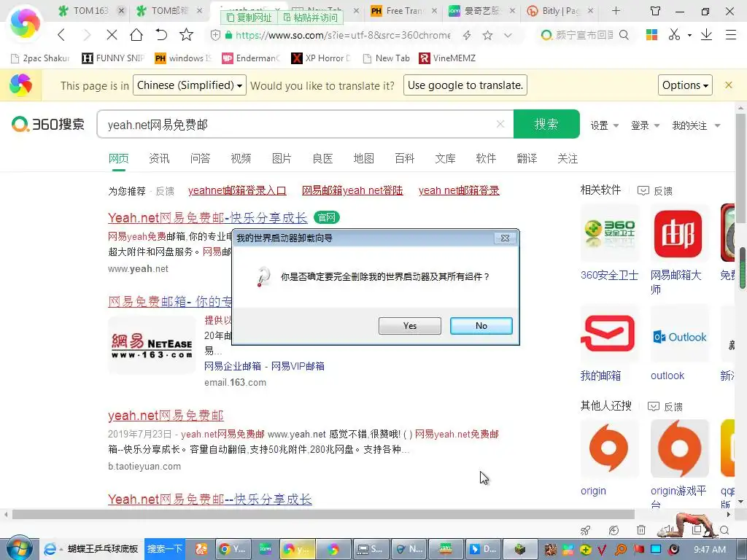Expand the address bar dropdown chevron

[x=508, y=35]
